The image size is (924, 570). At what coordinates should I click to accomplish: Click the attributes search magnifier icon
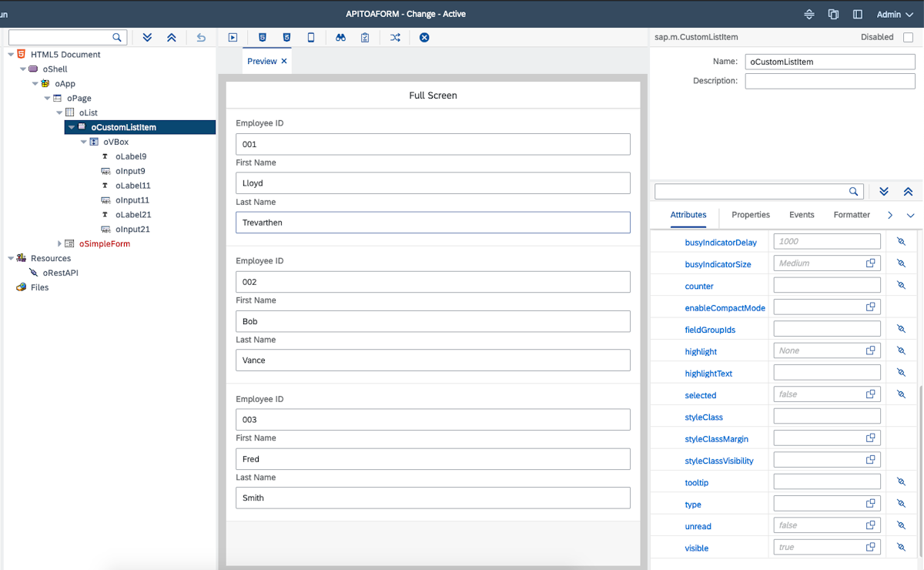pos(854,192)
